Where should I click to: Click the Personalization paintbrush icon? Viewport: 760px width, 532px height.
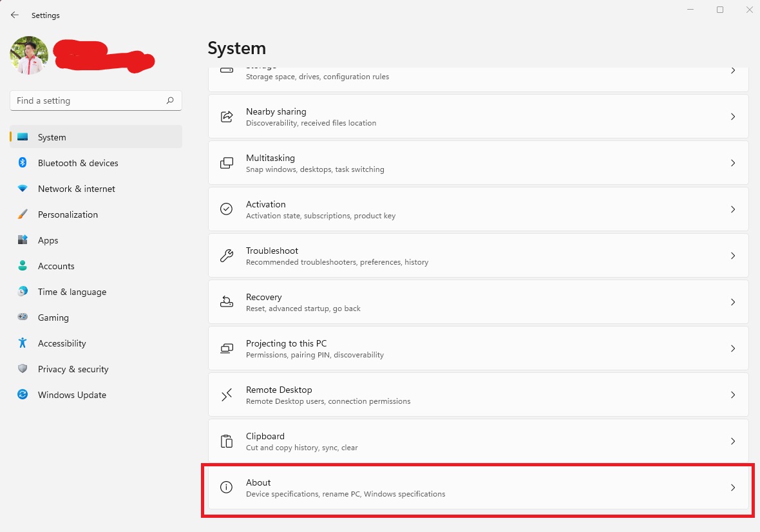pos(23,214)
